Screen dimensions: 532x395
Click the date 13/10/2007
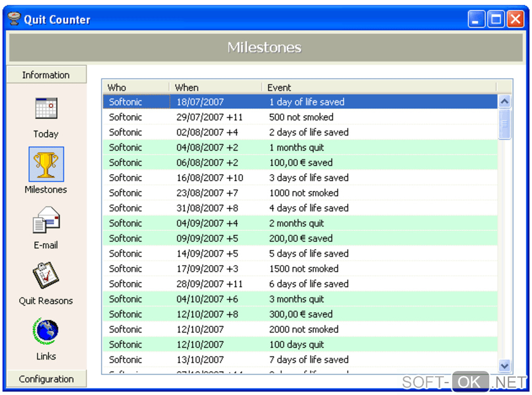[x=200, y=360]
